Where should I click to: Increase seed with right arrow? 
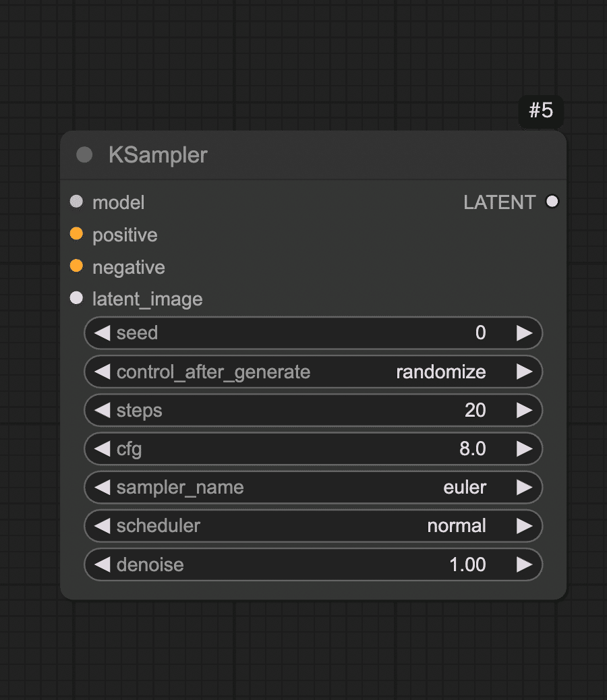pos(525,333)
